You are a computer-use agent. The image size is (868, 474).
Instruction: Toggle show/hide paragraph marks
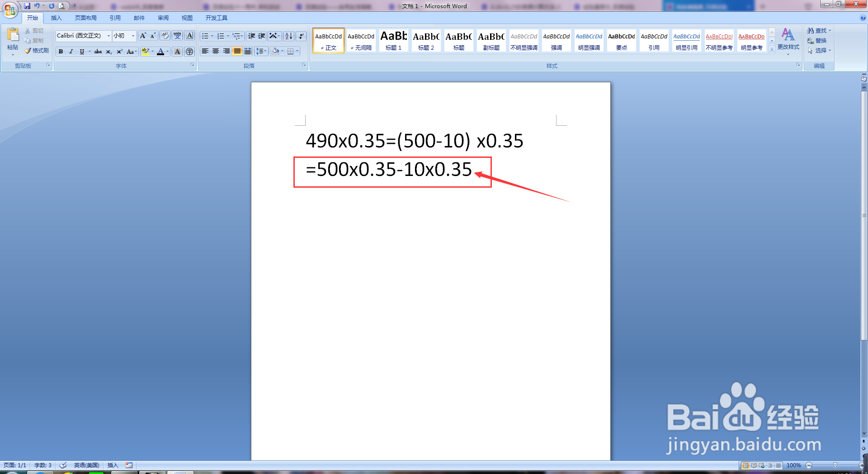[x=301, y=36]
